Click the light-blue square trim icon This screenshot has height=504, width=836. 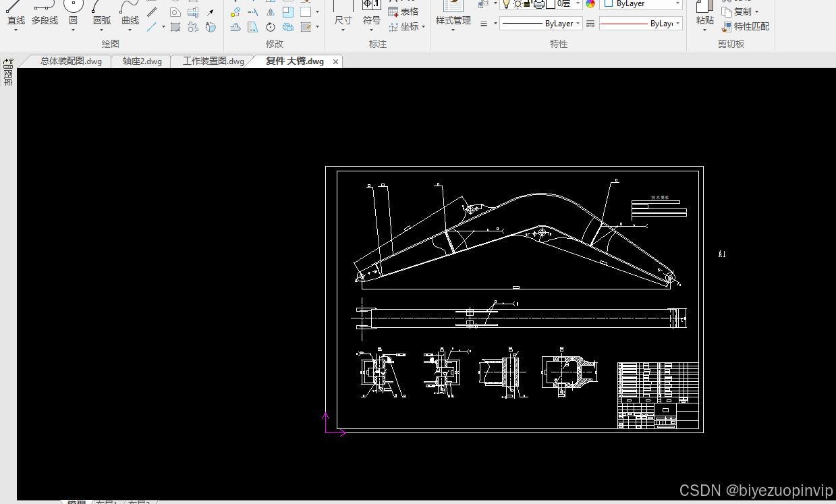click(x=288, y=12)
